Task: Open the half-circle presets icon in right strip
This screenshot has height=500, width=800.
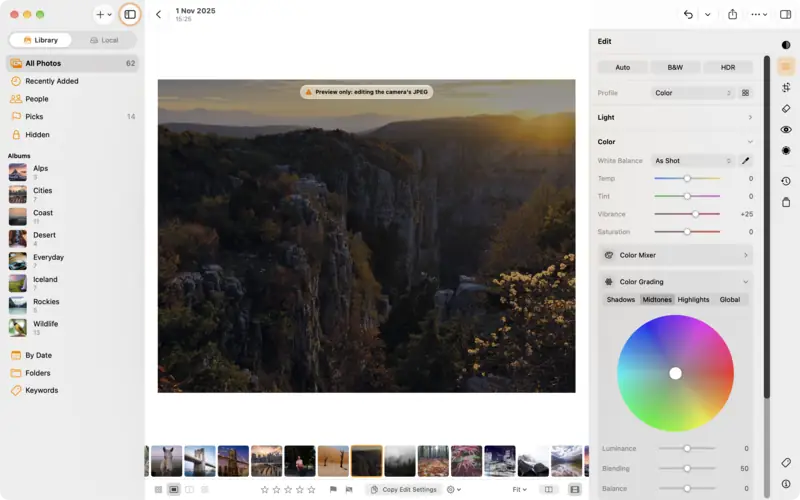Action: pyautogui.click(x=786, y=45)
